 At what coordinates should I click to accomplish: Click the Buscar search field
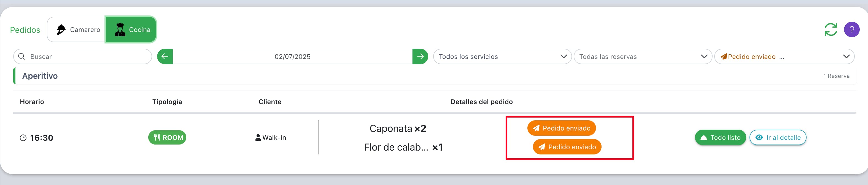point(83,56)
